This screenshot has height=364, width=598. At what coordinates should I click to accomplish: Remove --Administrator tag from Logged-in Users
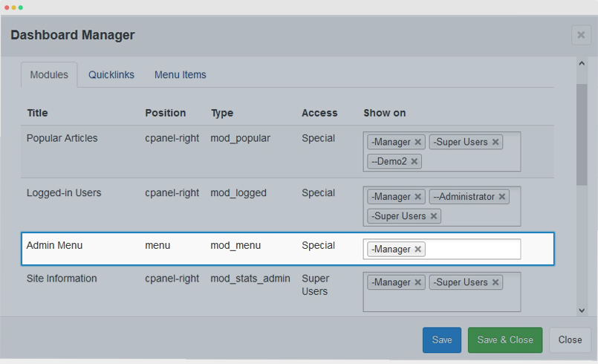502,197
